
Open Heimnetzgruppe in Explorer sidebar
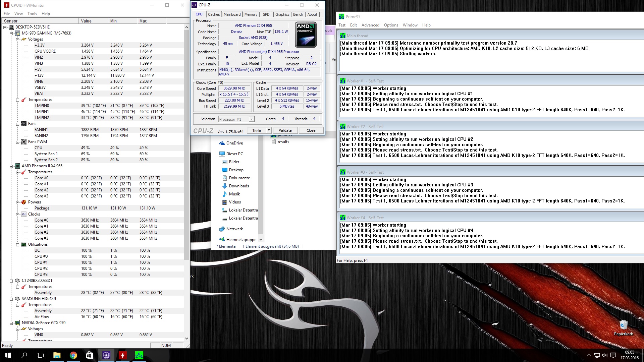238,240
